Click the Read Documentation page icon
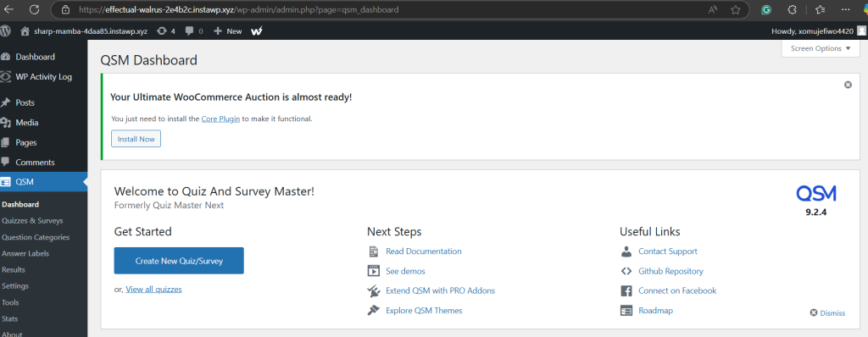 tap(373, 251)
